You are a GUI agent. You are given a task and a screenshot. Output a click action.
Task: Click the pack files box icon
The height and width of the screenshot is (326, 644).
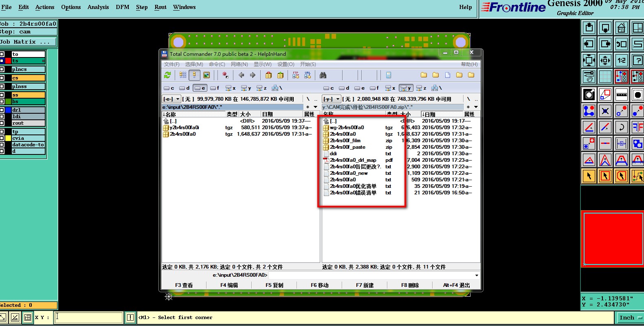click(268, 75)
